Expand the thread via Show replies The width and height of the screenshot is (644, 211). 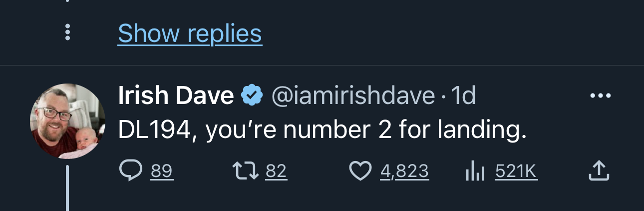(190, 33)
